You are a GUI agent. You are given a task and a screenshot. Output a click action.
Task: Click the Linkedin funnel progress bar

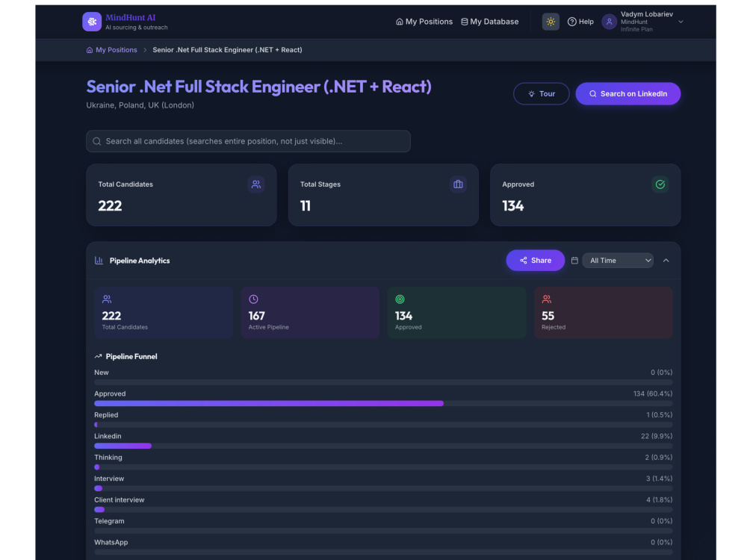[x=383, y=446]
